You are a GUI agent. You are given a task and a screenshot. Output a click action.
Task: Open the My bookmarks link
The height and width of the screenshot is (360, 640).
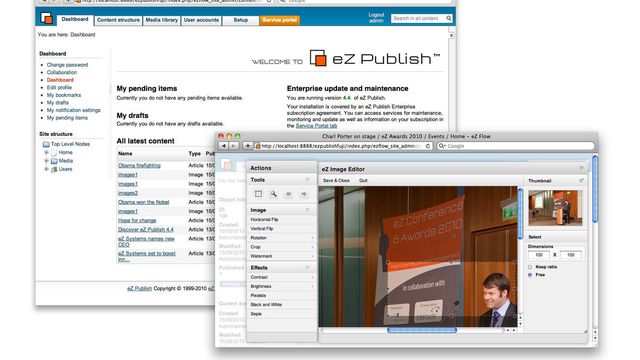coord(64,95)
